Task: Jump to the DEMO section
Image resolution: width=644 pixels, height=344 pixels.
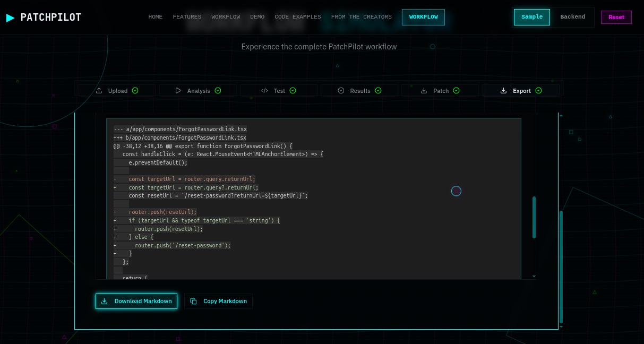Action: click(257, 17)
